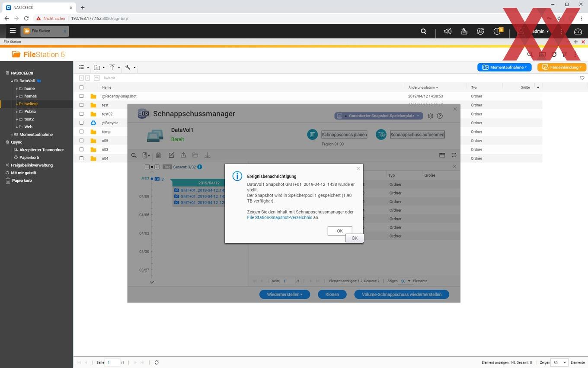This screenshot has height=368, width=588.
Task: Click the Klonen button
Action: click(x=332, y=294)
